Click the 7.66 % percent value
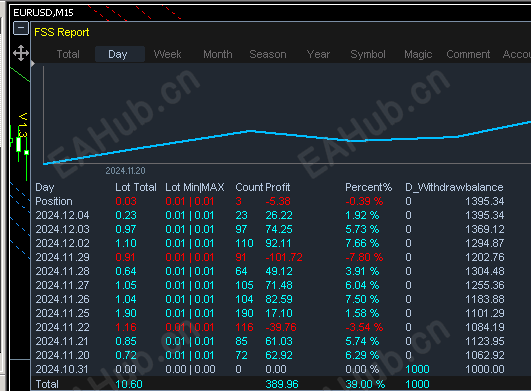 [362, 243]
